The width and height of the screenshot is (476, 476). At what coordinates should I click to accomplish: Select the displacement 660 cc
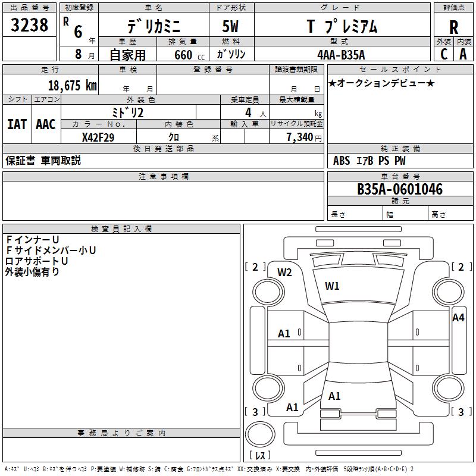(189, 55)
